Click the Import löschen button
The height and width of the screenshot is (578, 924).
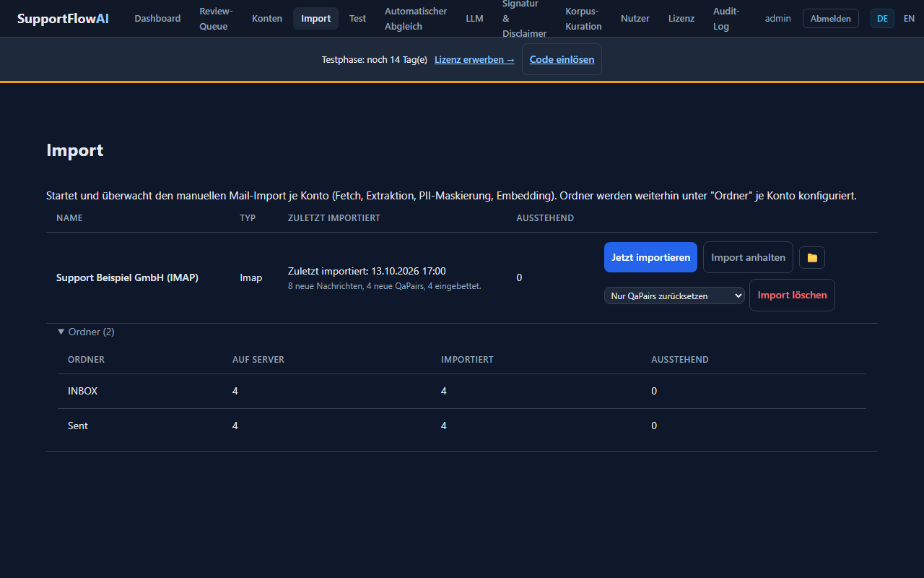point(792,295)
